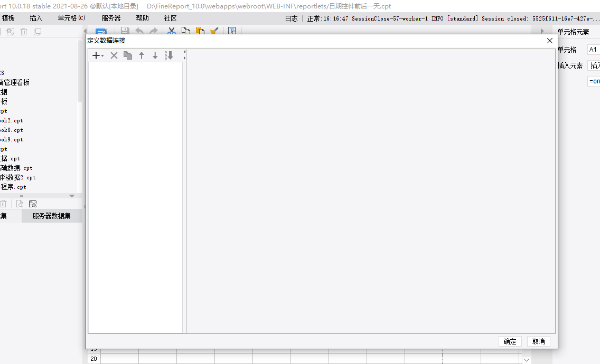Viewport: 600px width, 364px height.
Task: Open the dropdown arrow beside the plus icon
Action: pyautogui.click(x=102, y=56)
